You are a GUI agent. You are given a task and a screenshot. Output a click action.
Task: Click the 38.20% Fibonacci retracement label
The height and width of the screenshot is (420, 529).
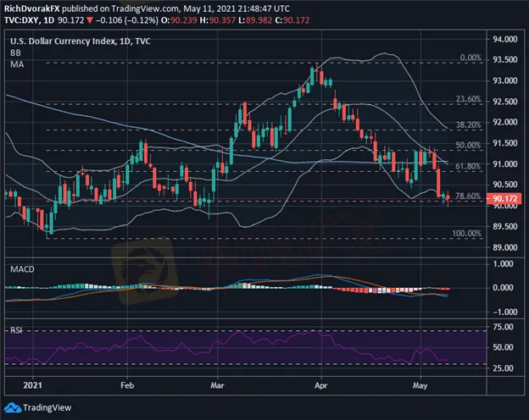[x=470, y=124]
